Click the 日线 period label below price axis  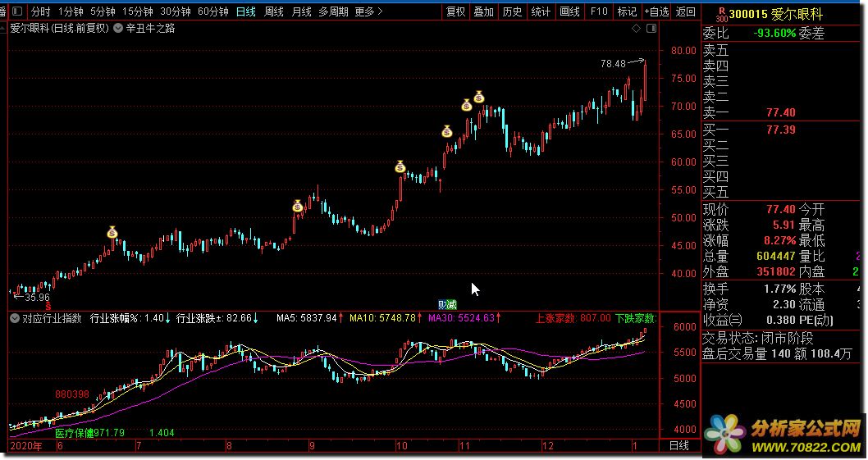[x=680, y=445]
